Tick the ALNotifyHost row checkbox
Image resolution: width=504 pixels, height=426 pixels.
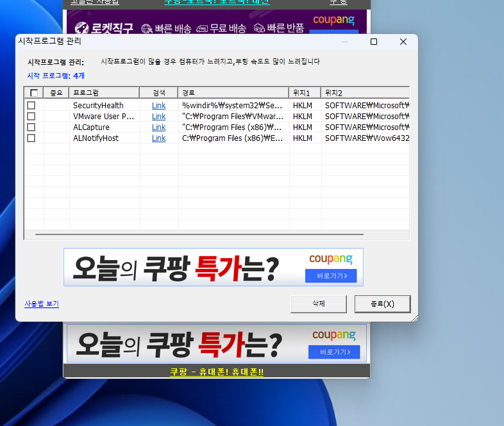pos(31,138)
